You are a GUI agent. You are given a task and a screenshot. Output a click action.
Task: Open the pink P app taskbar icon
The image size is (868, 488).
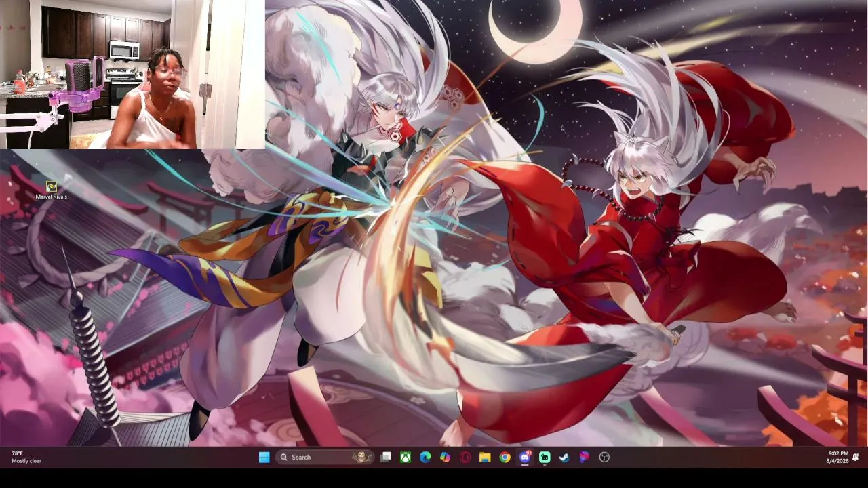(x=584, y=457)
